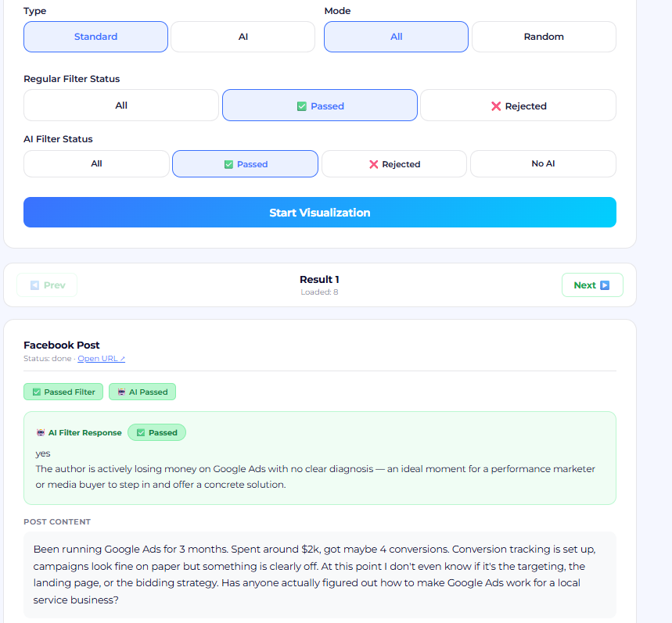Choose the No AI filter option
The image size is (672, 623).
tap(543, 163)
